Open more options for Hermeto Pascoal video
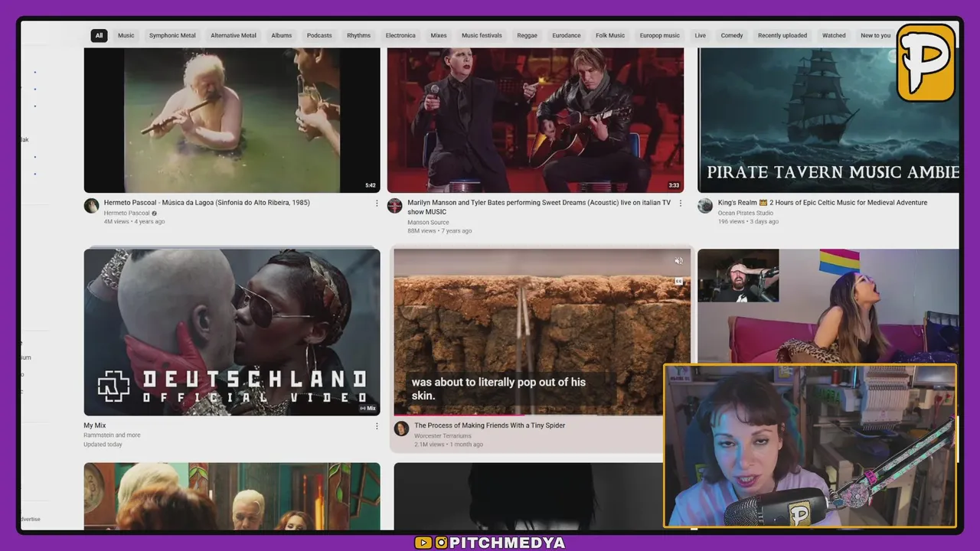The width and height of the screenshot is (980, 551). click(x=377, y=203)
